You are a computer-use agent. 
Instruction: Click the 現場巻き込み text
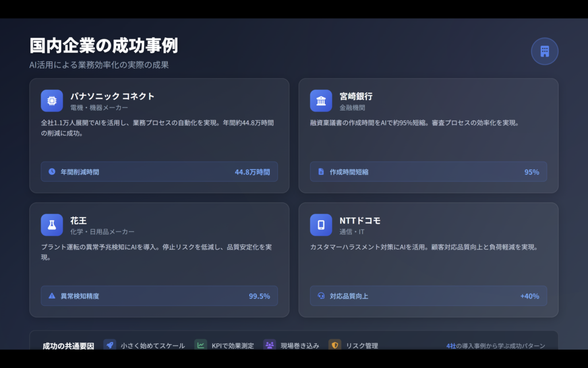point(300,346)
